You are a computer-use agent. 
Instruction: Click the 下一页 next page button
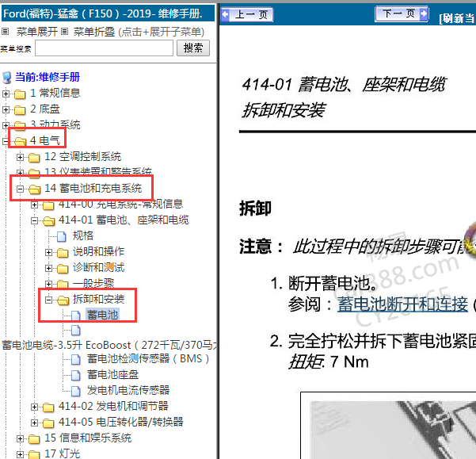402,13
